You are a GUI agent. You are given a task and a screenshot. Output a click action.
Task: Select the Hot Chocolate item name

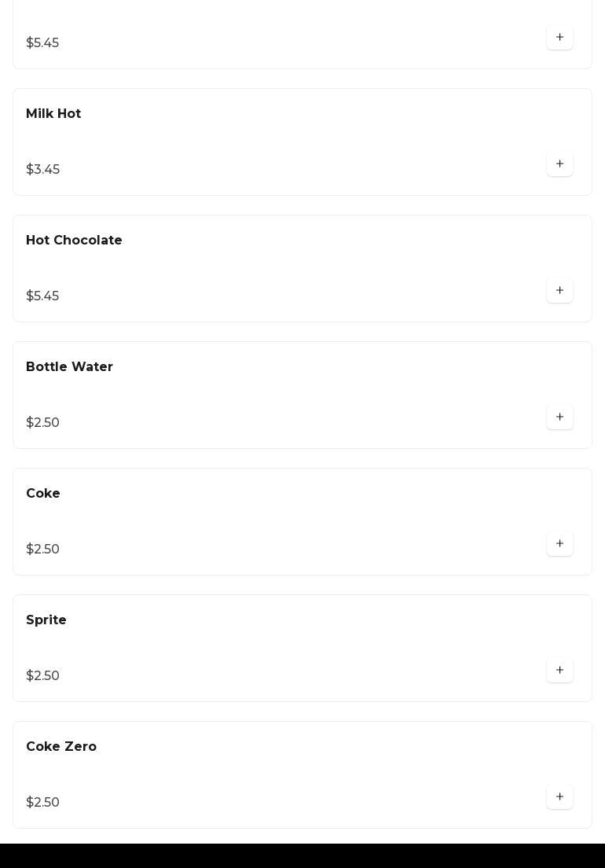pos(74,241)
